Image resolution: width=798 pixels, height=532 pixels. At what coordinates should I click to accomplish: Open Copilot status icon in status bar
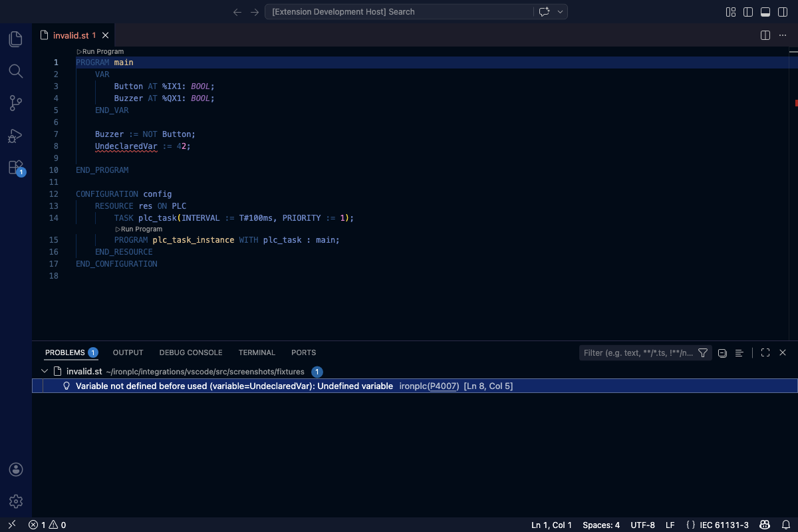766,525
